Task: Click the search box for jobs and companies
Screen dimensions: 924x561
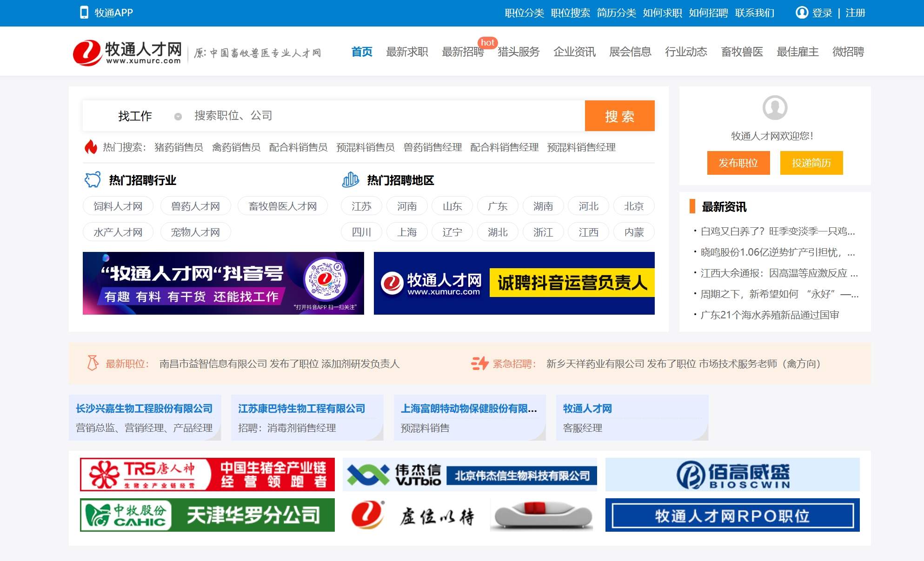Action: coord(386,116)
